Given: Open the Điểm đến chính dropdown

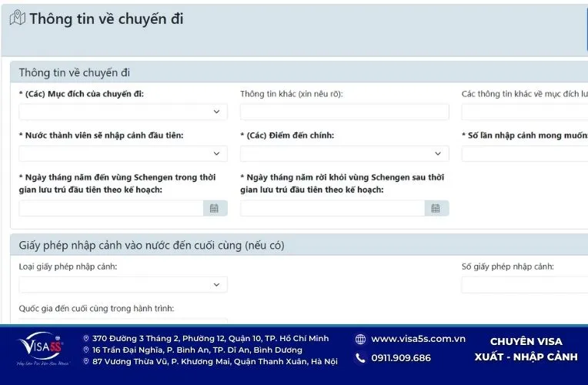Looking at the screenshot, I should pyautogui.click(x=344, y=153).
